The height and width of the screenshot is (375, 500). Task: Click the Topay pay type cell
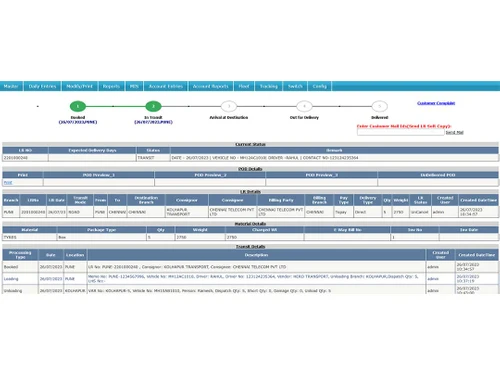click(343, 212)
